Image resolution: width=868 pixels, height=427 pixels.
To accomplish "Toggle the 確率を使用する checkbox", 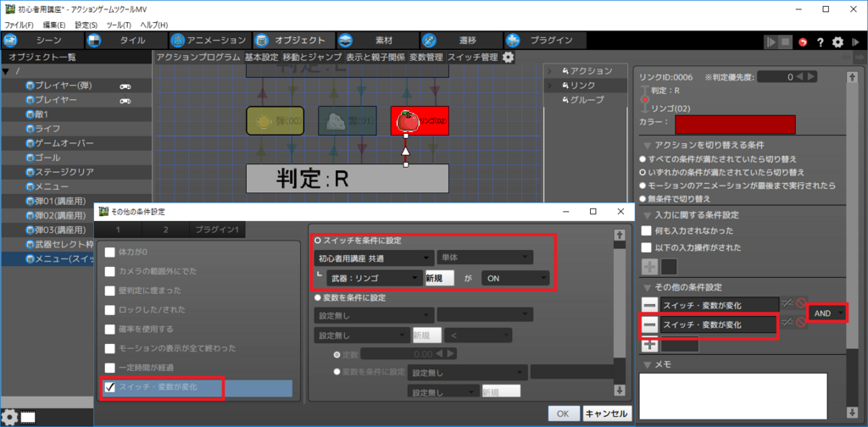I will [109, 329].
